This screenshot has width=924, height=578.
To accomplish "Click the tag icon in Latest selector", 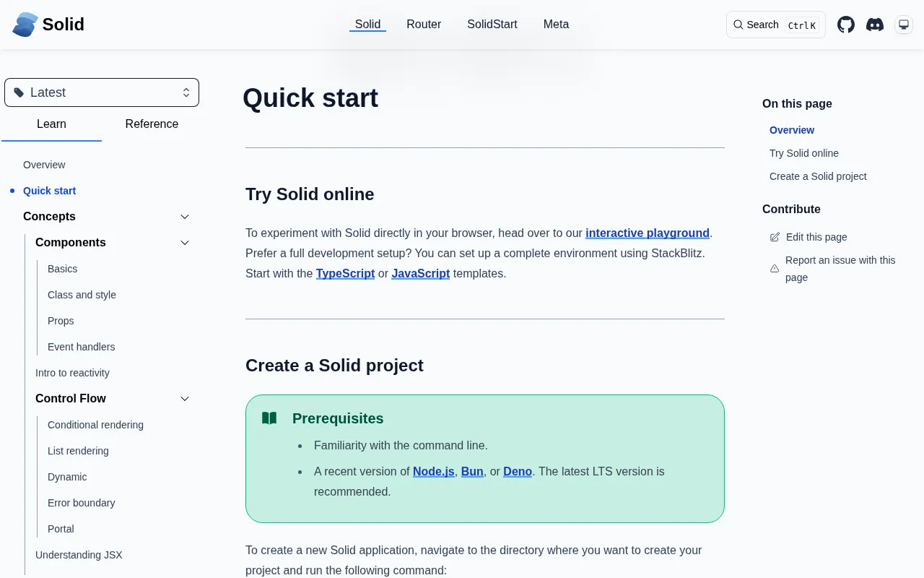I will [x=19, y=92].
